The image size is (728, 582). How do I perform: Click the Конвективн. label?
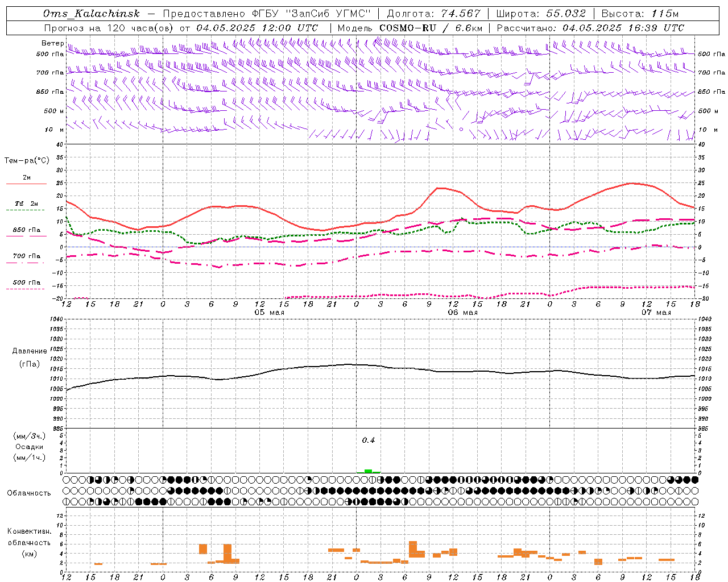[x=30, y=531]
